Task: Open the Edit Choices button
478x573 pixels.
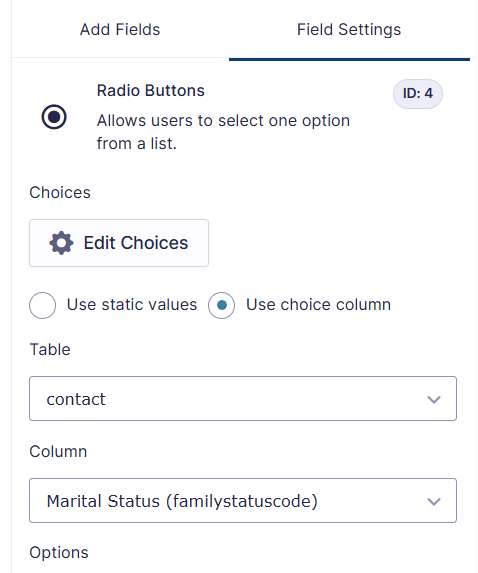Action: tap(119, 243)
